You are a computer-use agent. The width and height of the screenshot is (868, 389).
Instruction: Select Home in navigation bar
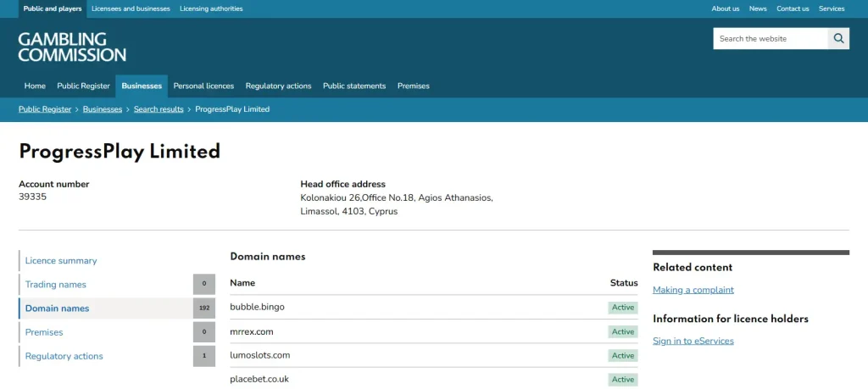[x=35, y=86]
